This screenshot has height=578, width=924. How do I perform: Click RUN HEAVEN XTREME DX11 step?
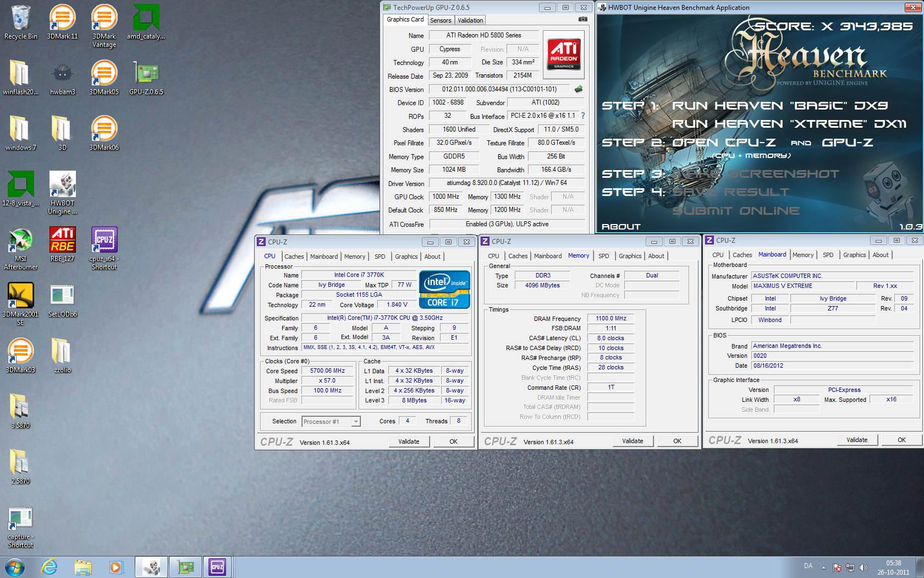pos(789,124)
